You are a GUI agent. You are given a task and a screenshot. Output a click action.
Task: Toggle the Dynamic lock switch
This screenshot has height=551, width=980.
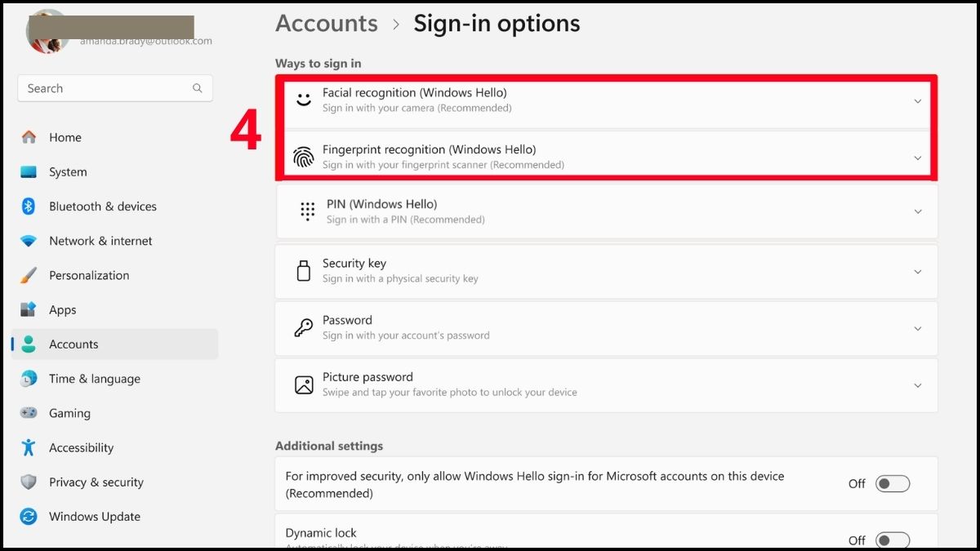tap(893, 540)
